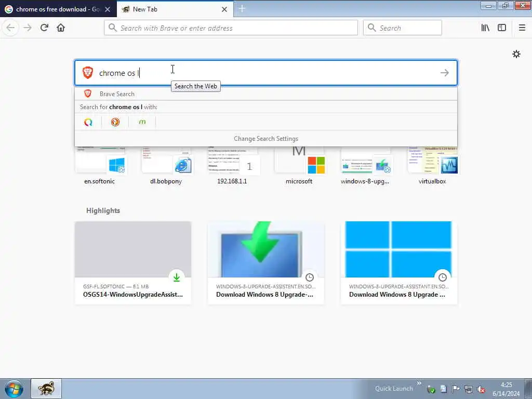Open the blue Windows logo highlight card
The width and height of the screenshot is (532, 399).
[399, 262]
